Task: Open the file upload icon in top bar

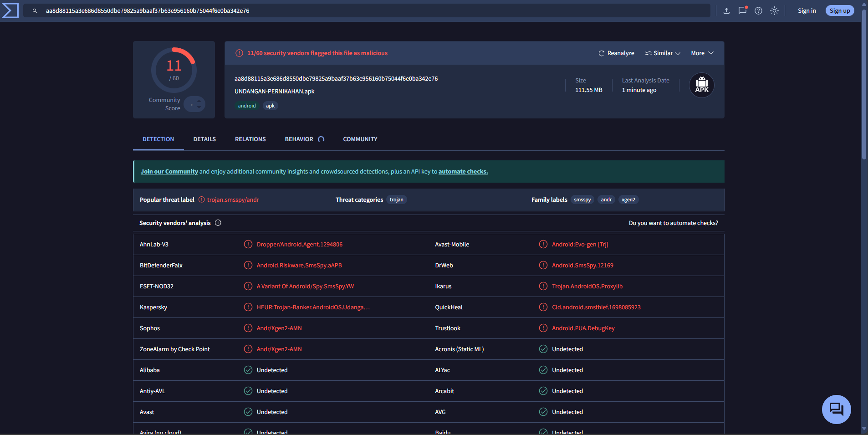Action: click(x=726, y=10)
